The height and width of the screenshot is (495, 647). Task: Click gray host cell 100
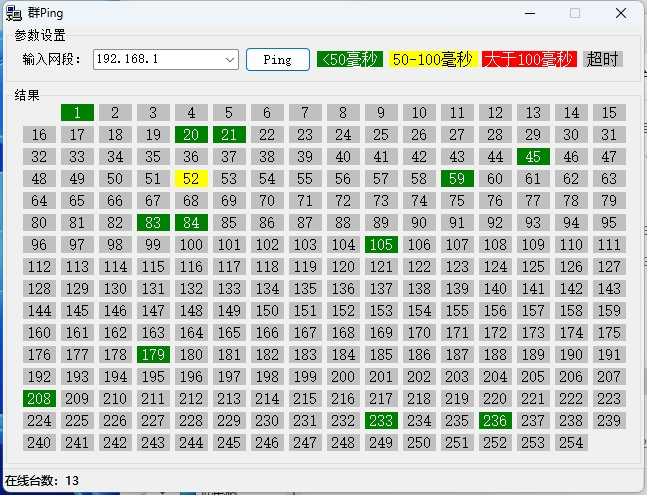(x=191, y=245)
